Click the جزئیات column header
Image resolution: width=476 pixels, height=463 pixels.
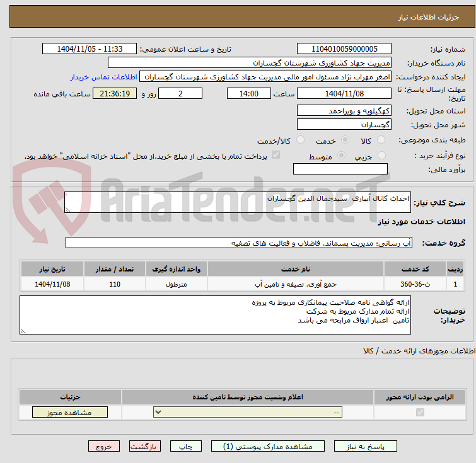70,397
